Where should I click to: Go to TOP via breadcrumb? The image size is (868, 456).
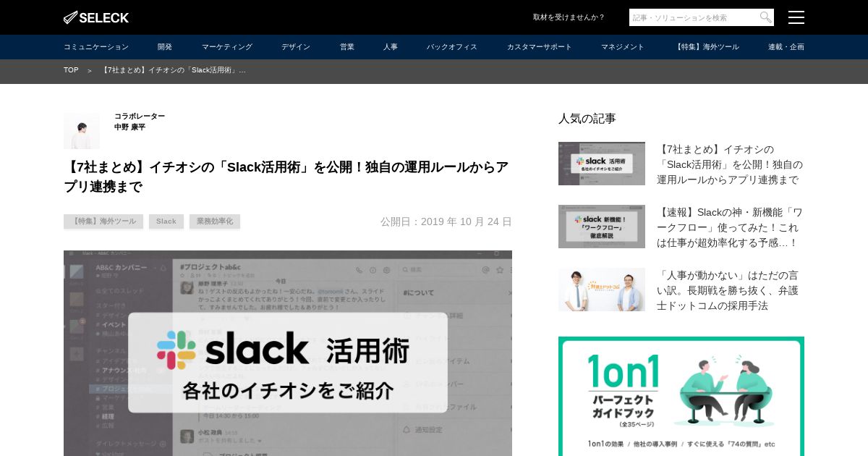pos(71,70)
